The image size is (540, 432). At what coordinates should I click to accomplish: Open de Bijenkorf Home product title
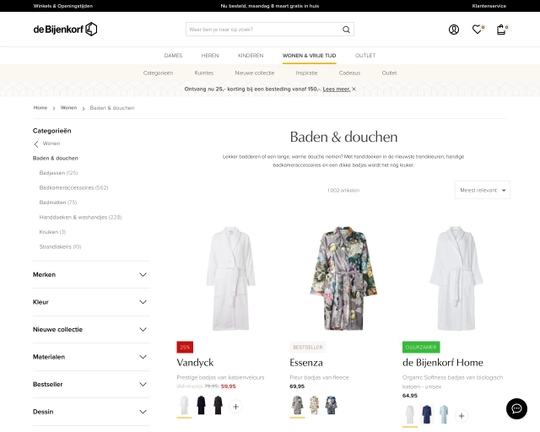click(x=443, y=363)
